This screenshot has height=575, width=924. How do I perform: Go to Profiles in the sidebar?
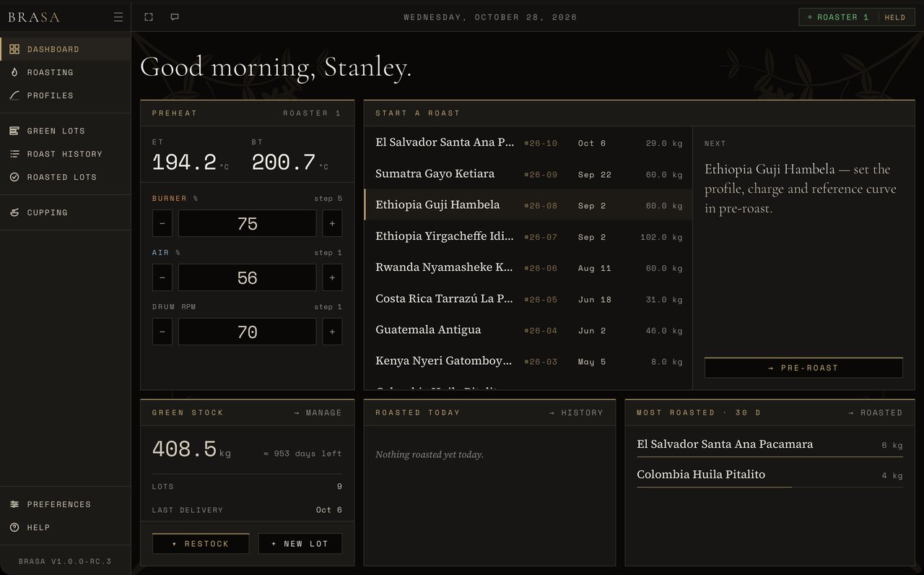[65, 95]
